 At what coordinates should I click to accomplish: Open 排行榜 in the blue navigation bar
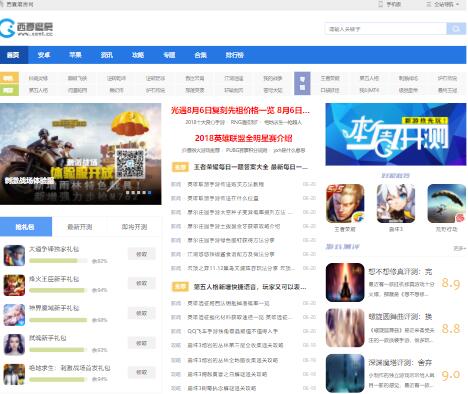(234, 55)
